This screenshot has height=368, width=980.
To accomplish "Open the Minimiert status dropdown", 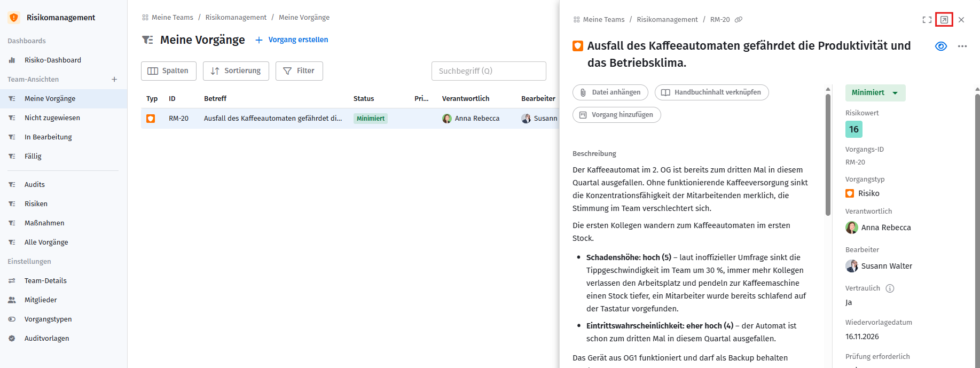I will (875, 93).
